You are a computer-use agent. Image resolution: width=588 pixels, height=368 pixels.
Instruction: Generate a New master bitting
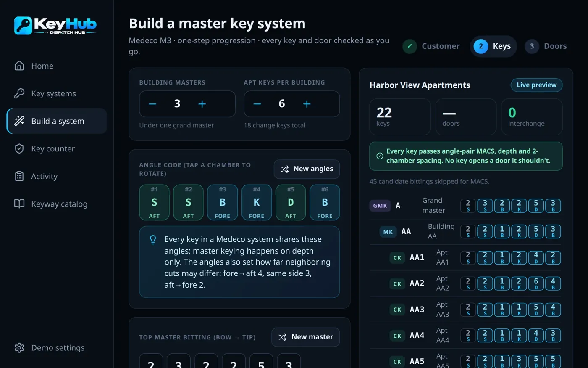coord(306,337)
